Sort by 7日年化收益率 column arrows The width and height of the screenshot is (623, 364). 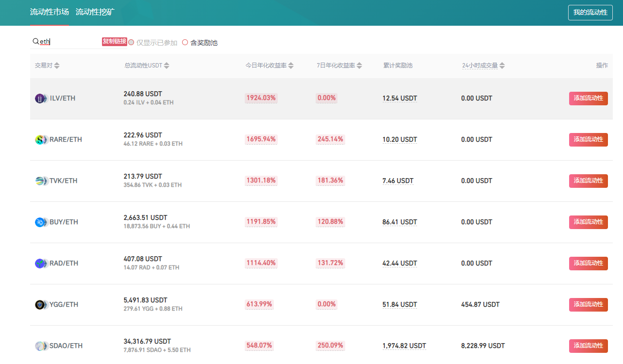(359, 66)
